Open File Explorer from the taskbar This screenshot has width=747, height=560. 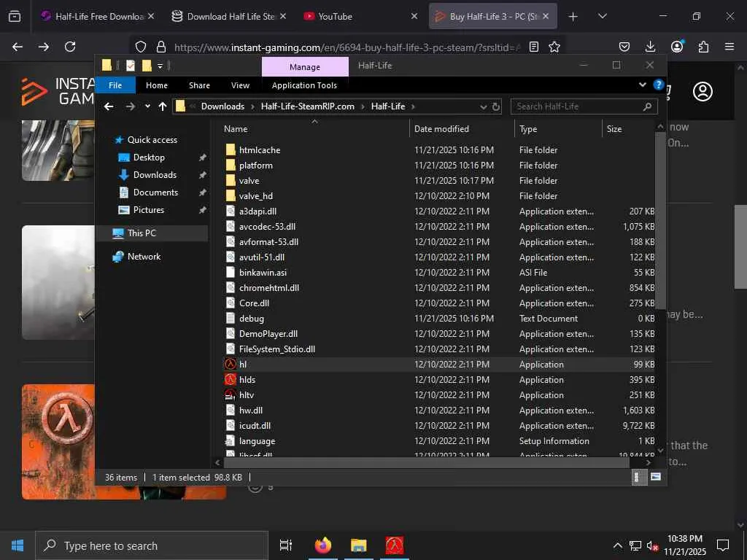pyautogui.click(x=359, y=545)
